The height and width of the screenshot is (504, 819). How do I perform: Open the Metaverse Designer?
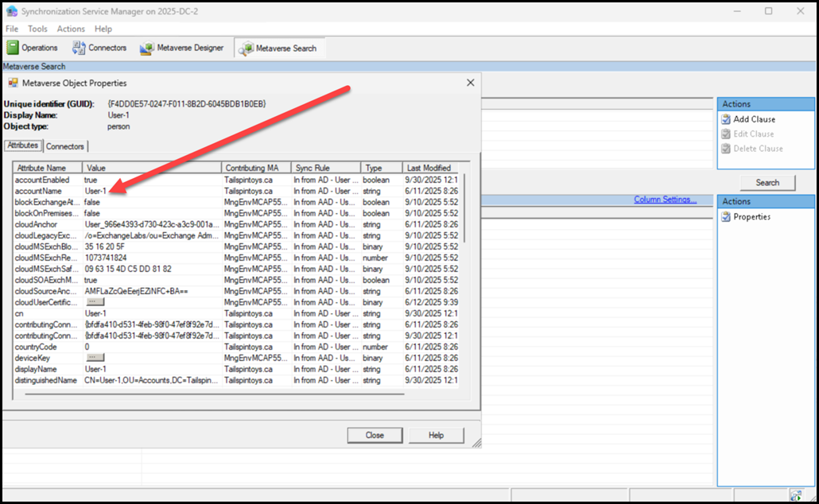[x=182, y=48]
